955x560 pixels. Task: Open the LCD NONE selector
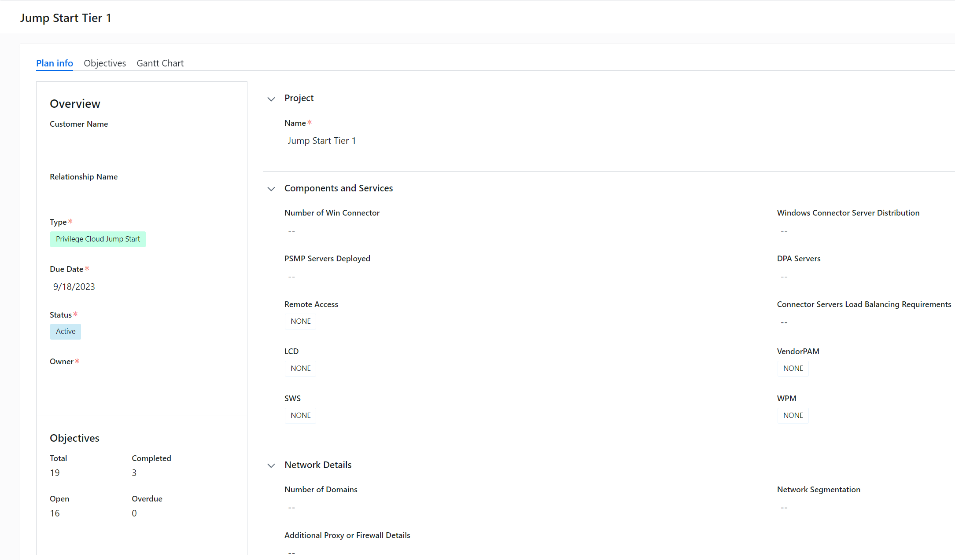pos(300,368)
